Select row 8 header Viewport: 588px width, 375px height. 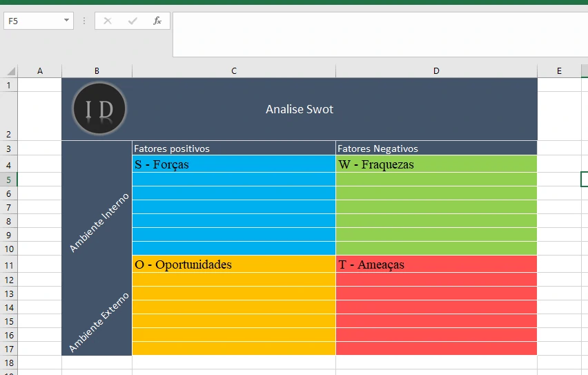tap(8, 221)
